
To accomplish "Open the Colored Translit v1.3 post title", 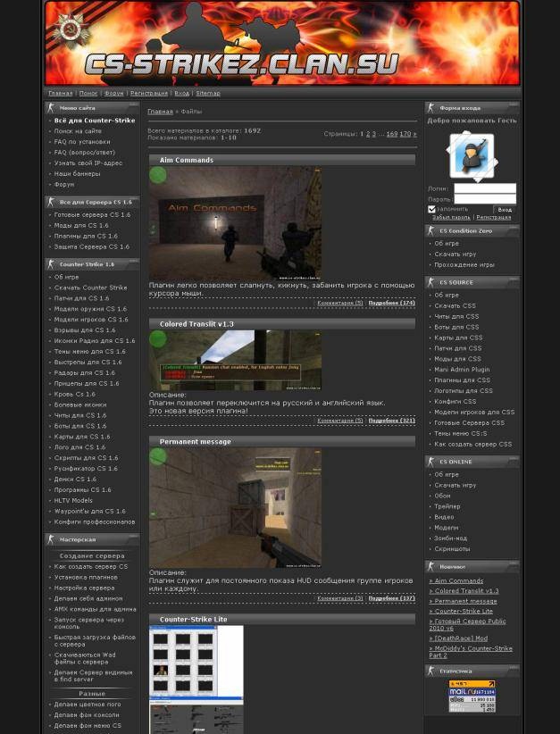I will point(196,324).
